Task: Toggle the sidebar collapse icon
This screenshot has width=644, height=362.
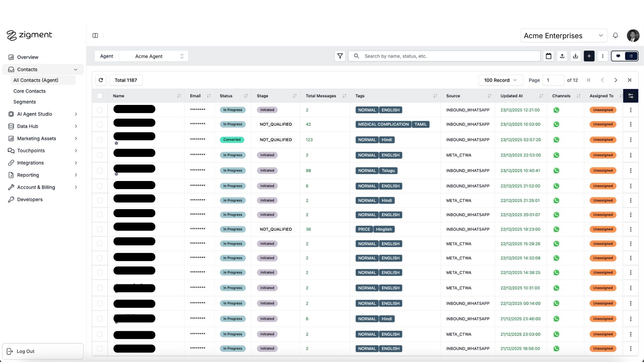Action: click(x=95, y=36)
